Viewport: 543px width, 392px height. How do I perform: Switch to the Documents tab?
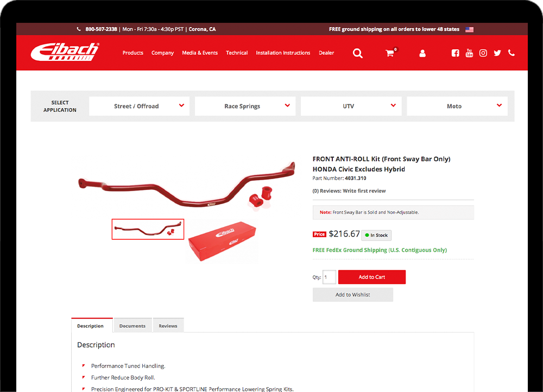(x=132, y=326)
